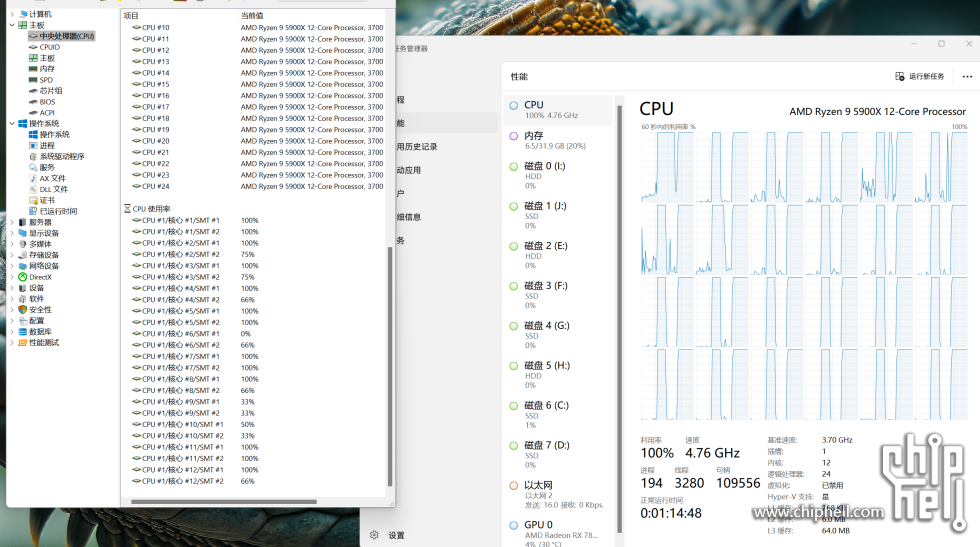Click the 存储设备 storage icon in the tree
980x547 pixels.
[22, 255]
